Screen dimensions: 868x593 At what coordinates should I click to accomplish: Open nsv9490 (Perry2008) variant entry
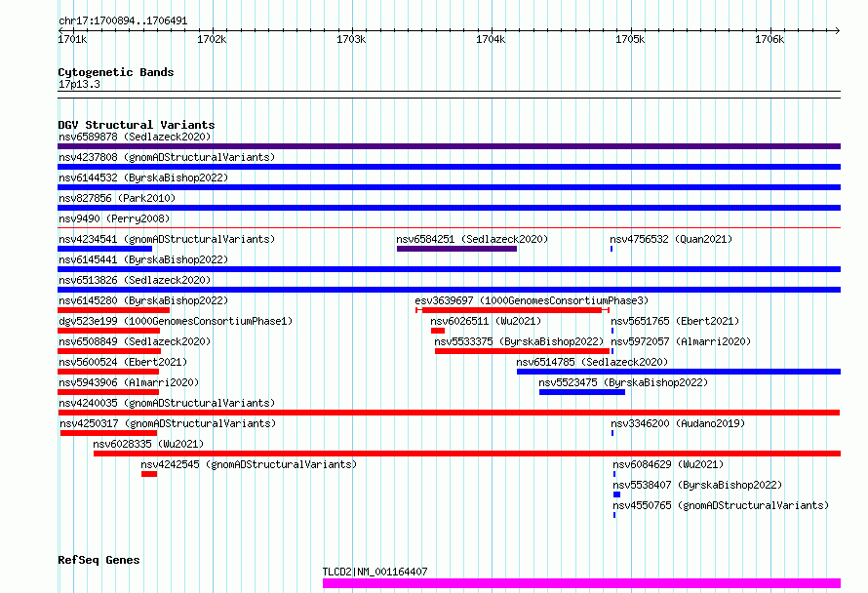pos(114,218)
